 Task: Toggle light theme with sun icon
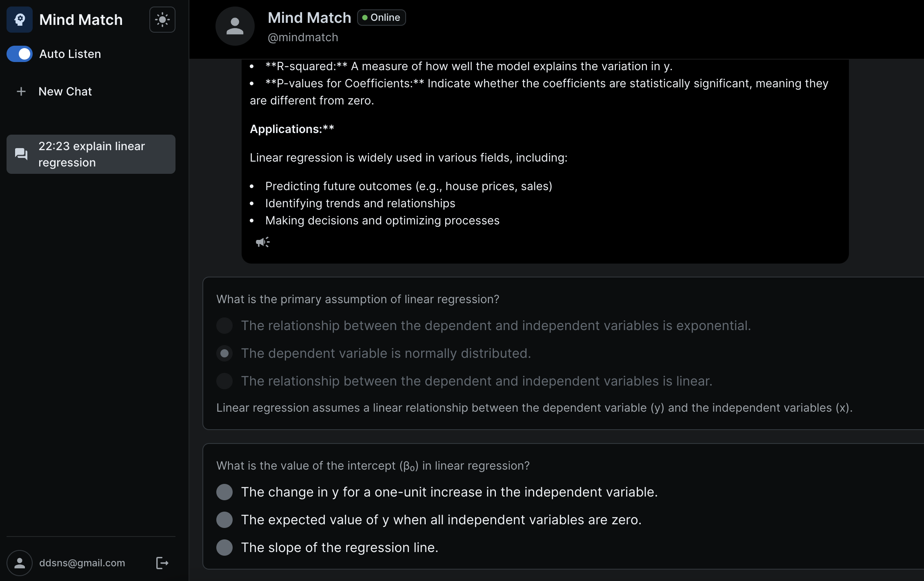162,20
